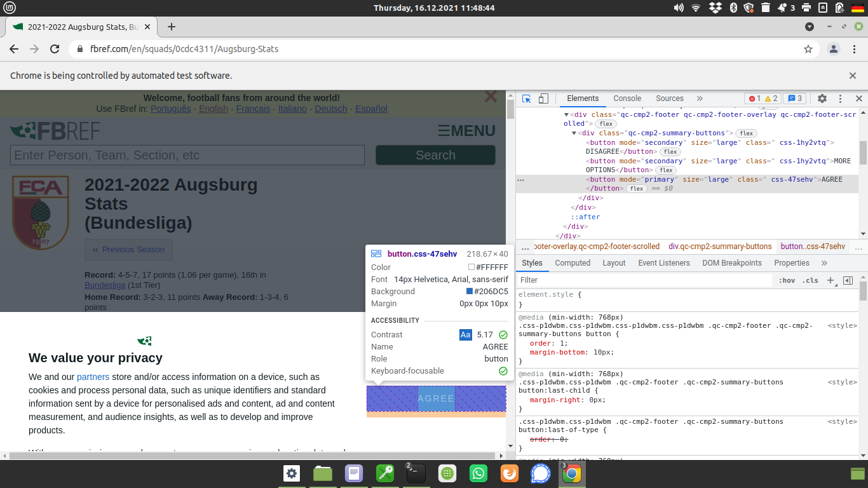Open the Properties tab
This screenshot has height=488, width=868.
(x=792, y=263)
